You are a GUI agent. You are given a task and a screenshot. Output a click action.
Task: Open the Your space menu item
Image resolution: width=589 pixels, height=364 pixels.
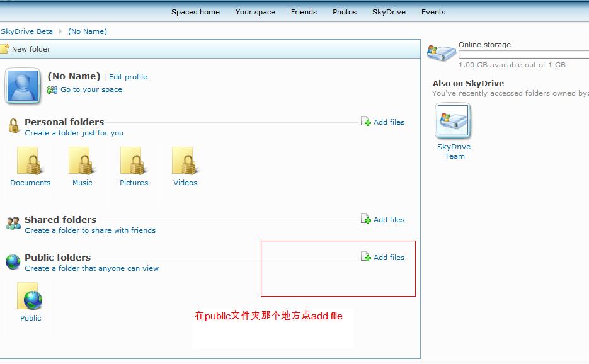255,12
